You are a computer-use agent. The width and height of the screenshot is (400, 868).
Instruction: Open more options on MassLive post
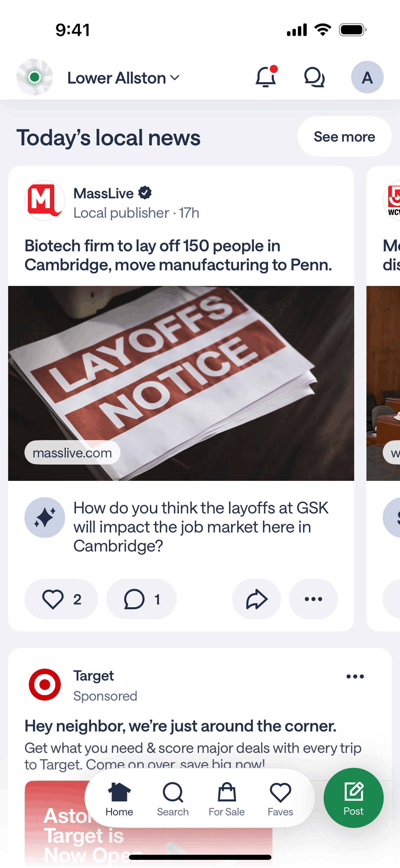313,599
